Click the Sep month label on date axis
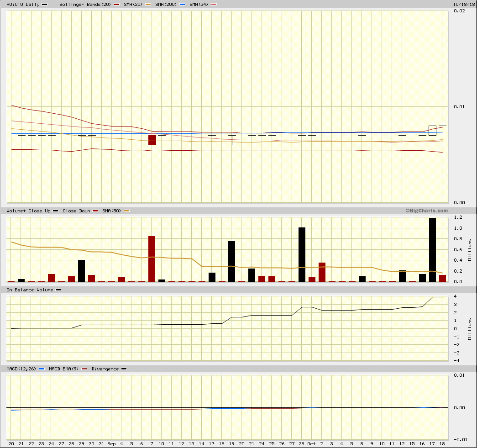The height and width of the screenshot is (448, 477). point(111,444)
